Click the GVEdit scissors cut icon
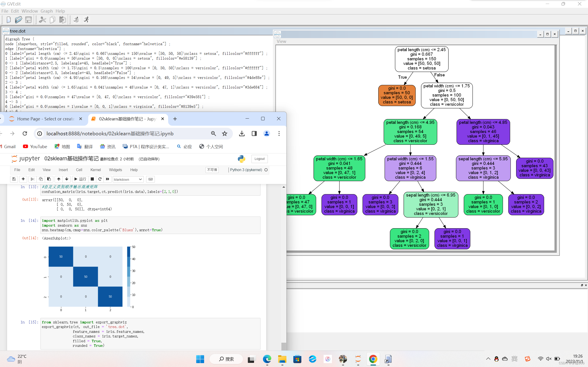 [x=42, y=20]
